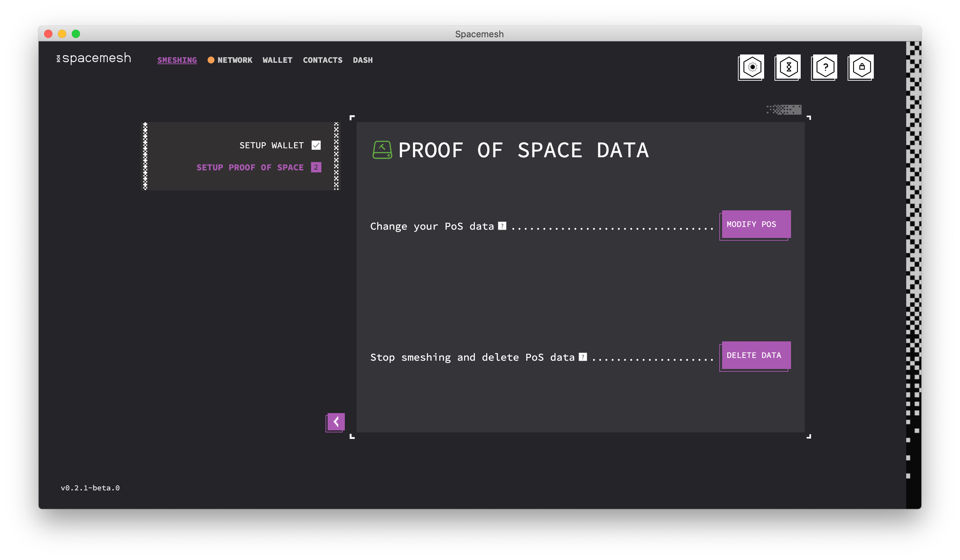Screen dimensions: 960x560
Task: Select the Setup Wallet step label
Action: [x=272, y=146]
